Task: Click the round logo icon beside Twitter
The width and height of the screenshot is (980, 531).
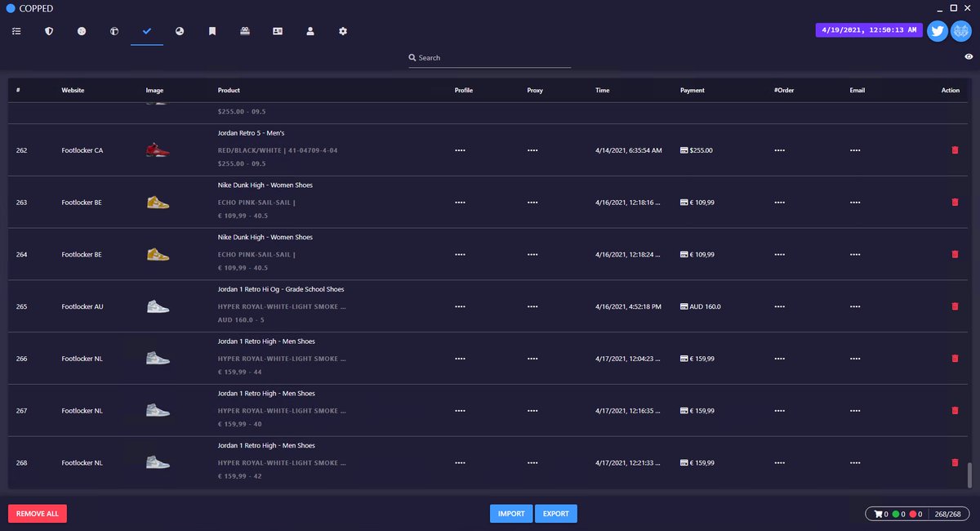Action: (960, 31)
